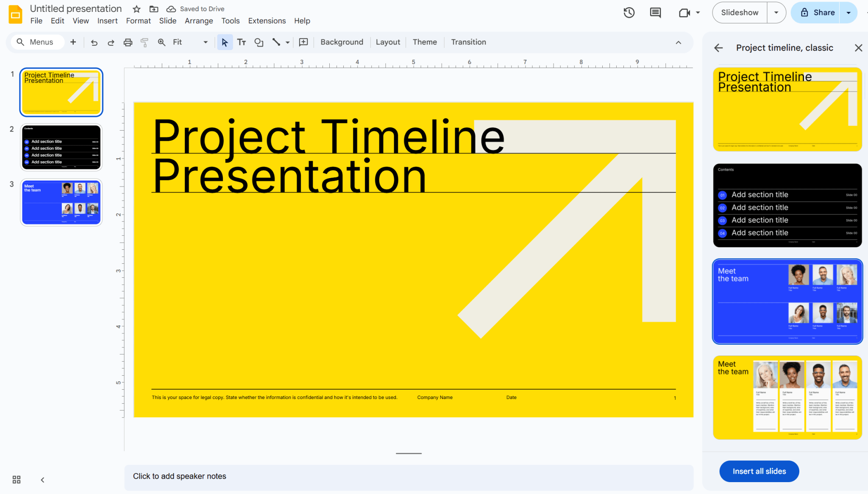Viewport: 868px width, 494px height.
Task: Click the Zoom tool icon
Action: coord(161,42)
